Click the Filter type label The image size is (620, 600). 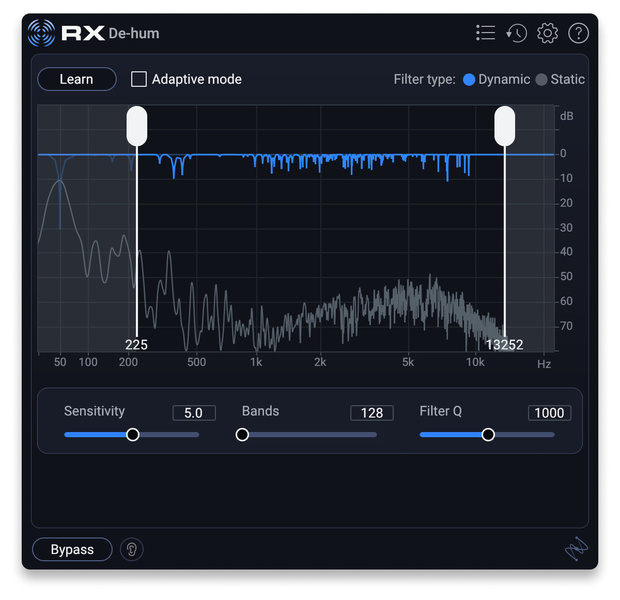[x=424, y=79]
